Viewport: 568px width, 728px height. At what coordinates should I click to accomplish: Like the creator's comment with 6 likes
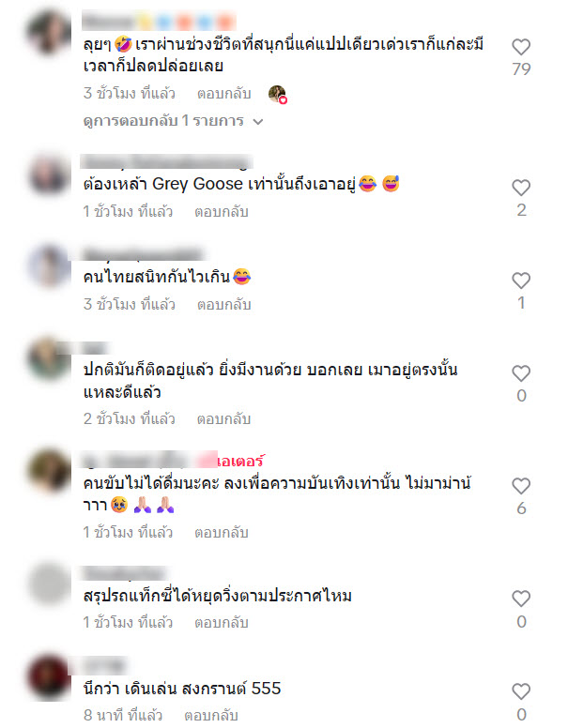(521, 486)
